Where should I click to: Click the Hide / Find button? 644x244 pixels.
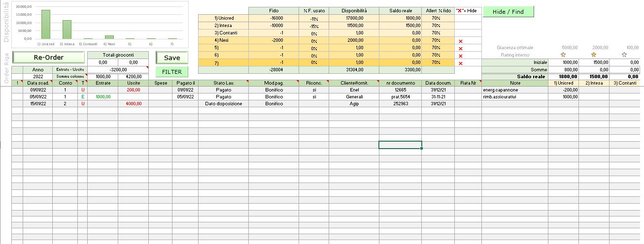pos(508,11)
